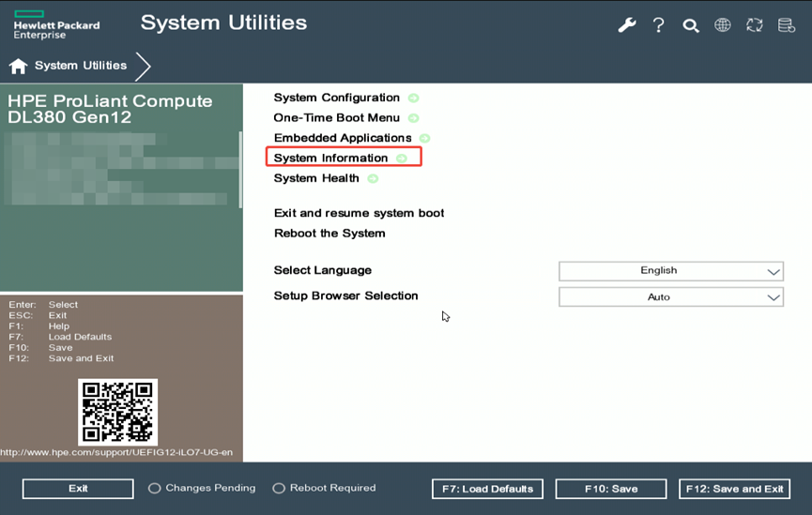Open the Select Language dropdown
The width and height of the screenshot is (812, 515).
(x=671, y=271)
